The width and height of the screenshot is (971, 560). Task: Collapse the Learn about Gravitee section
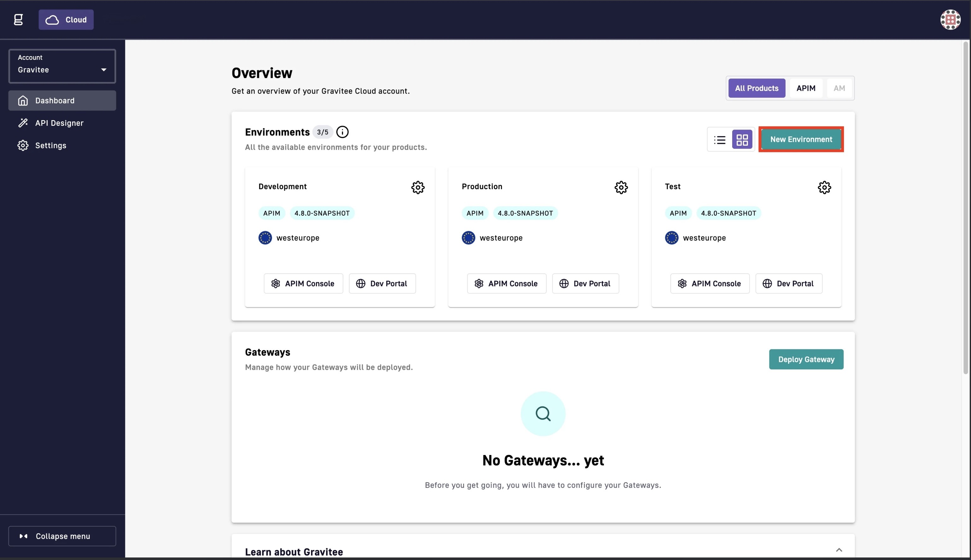(839, 550)
